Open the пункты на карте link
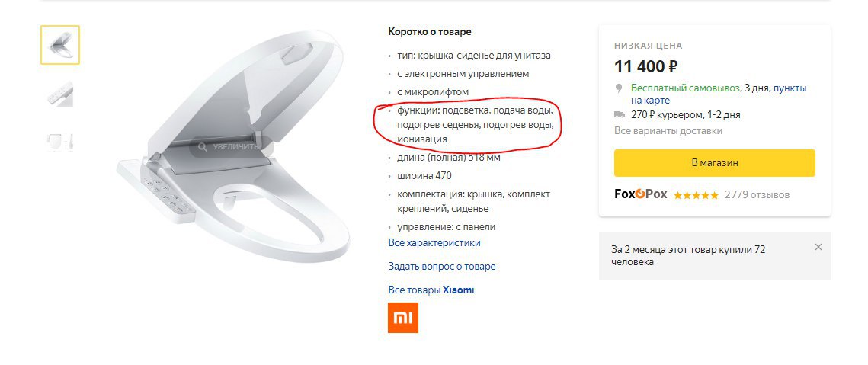The width and height of the screenshot is (868, 365). [x=719, y=94]
